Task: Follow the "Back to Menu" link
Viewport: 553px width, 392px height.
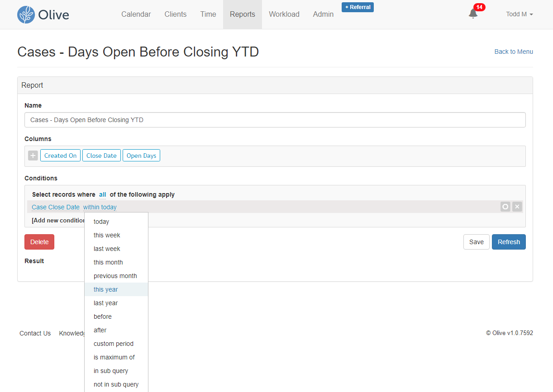Action: (513, 52)
